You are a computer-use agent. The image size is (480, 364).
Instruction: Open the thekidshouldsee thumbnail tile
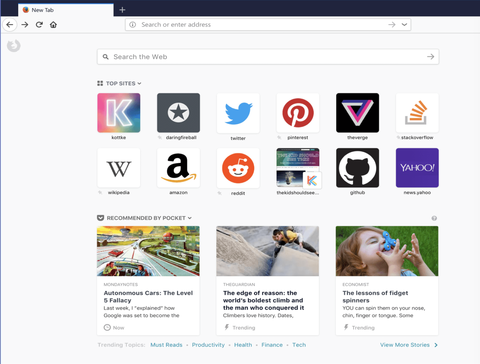point(298,168)
